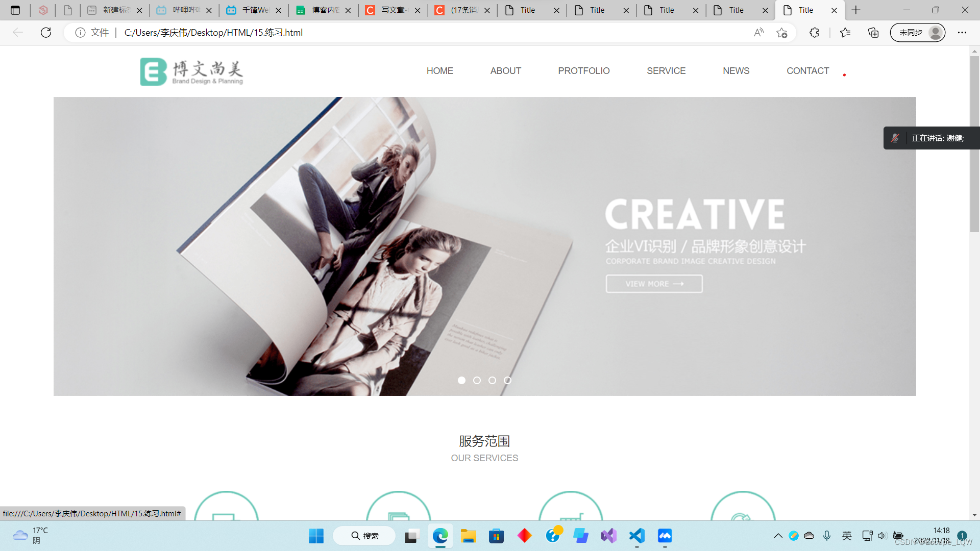
Task: Click the microphone mute icon in speaking overlay
Action: click(x=895, y=138)
